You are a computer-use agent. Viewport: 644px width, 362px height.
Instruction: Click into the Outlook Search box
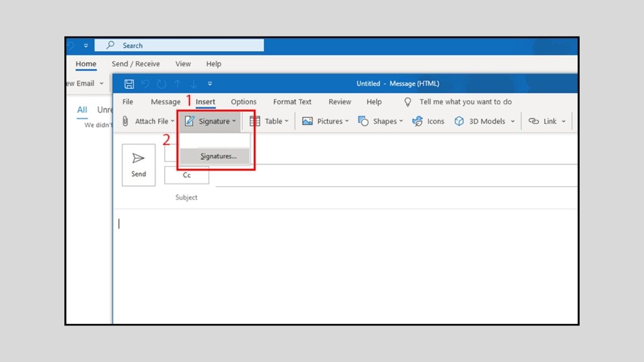point(182,46)
